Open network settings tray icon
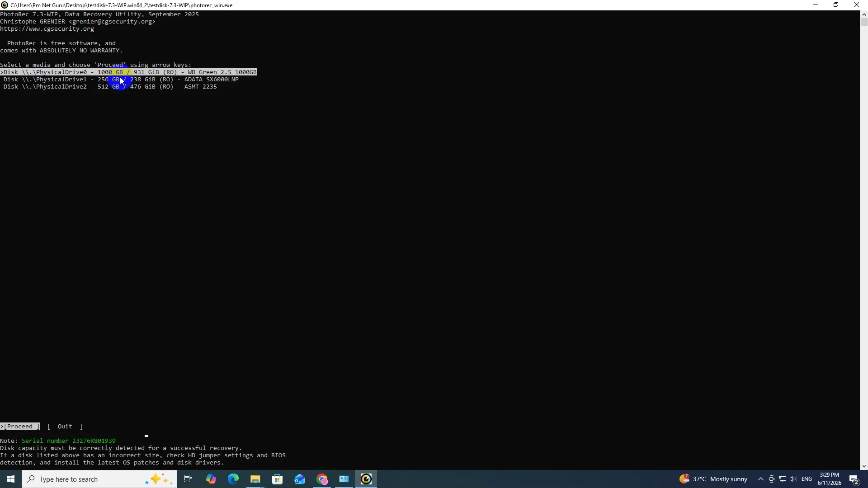The width and height of the screenshot is (868, 488). pyautogui.click(x=783, y=479)
